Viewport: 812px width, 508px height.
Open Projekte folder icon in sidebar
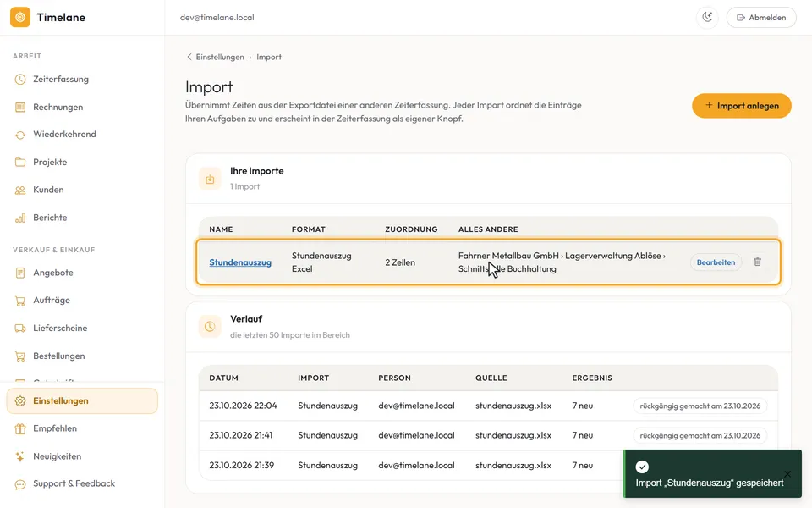[20, 163]
